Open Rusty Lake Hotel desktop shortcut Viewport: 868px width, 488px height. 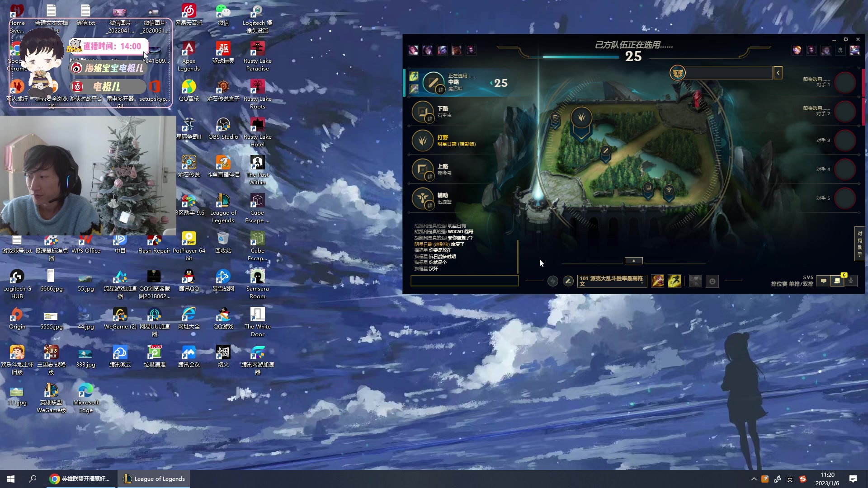point(257,132)
